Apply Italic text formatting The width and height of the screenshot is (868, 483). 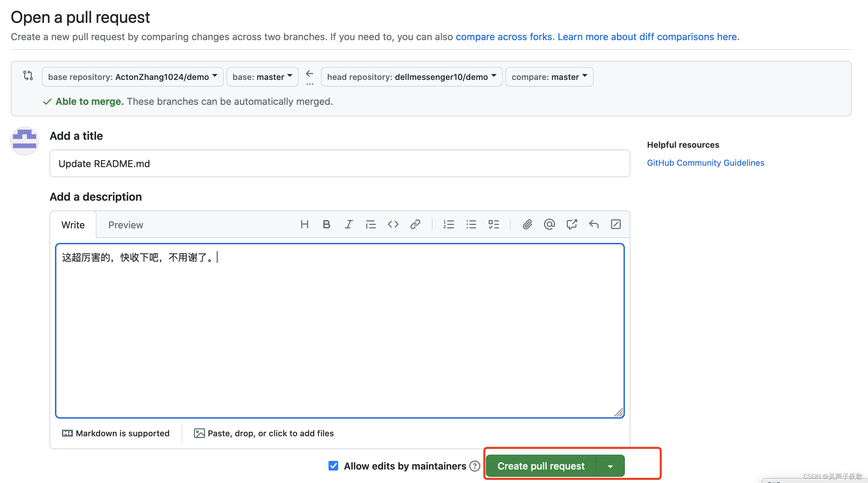[349, 225]
